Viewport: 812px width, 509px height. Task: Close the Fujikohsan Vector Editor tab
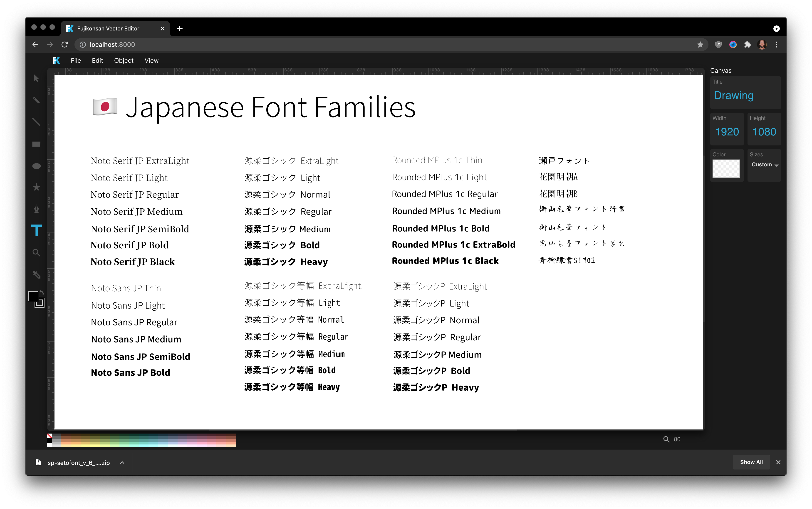click(x=162, y=29)
